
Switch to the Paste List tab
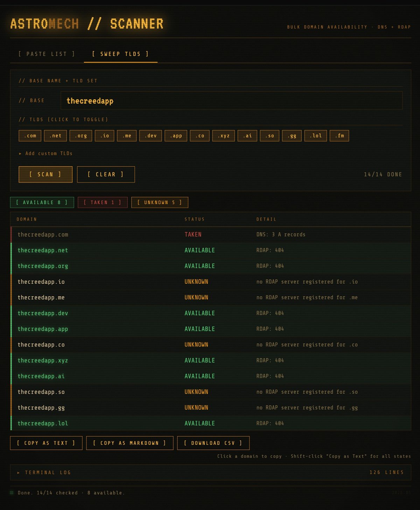coord(47,54)
